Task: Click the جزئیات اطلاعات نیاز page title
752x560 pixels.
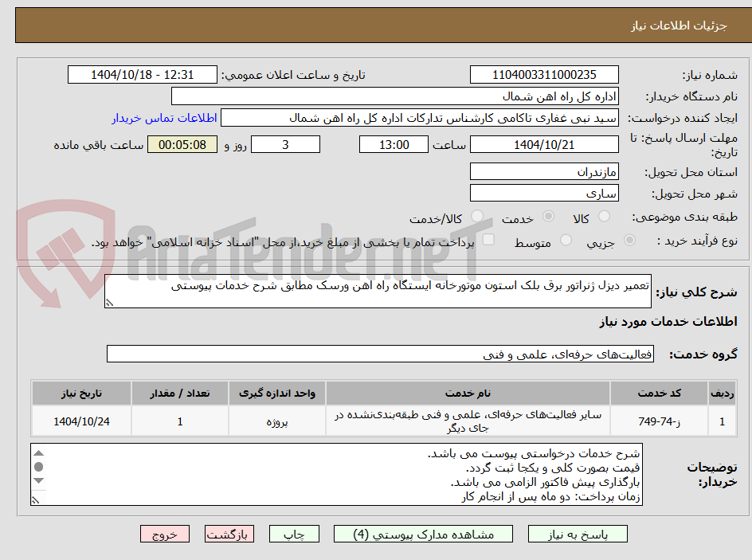Action: [679, 25]
